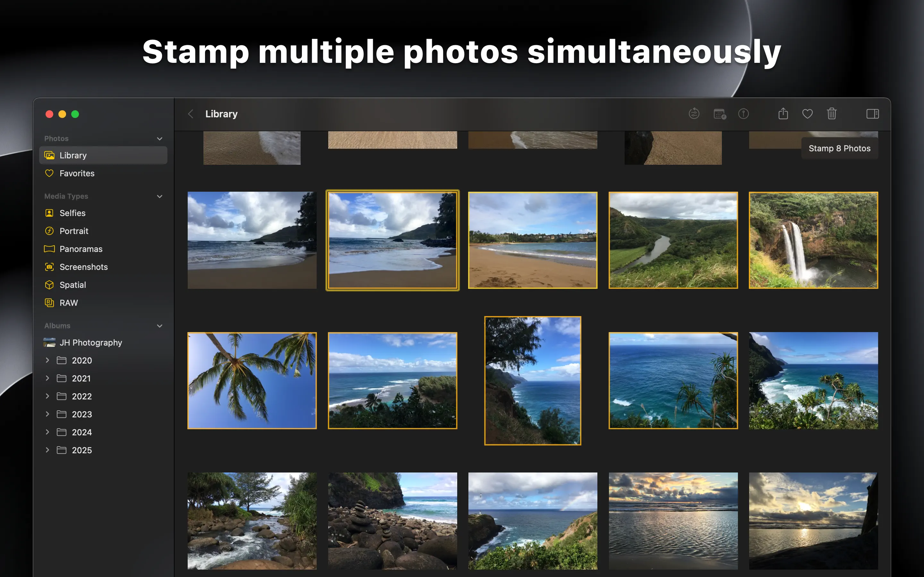Screen dimensions: 924x577
Task: Click the location pin info icon
Action: point(743,114)
